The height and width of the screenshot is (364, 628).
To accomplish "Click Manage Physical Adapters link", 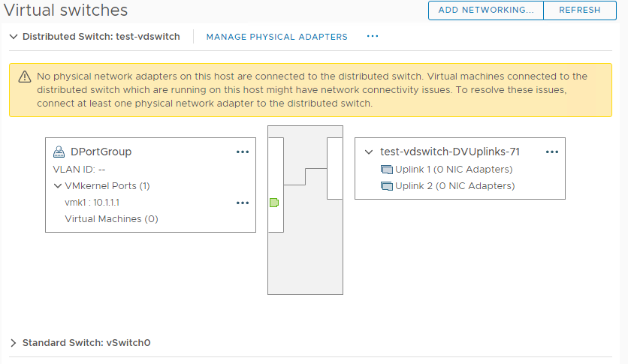I will tap(276, 37).
